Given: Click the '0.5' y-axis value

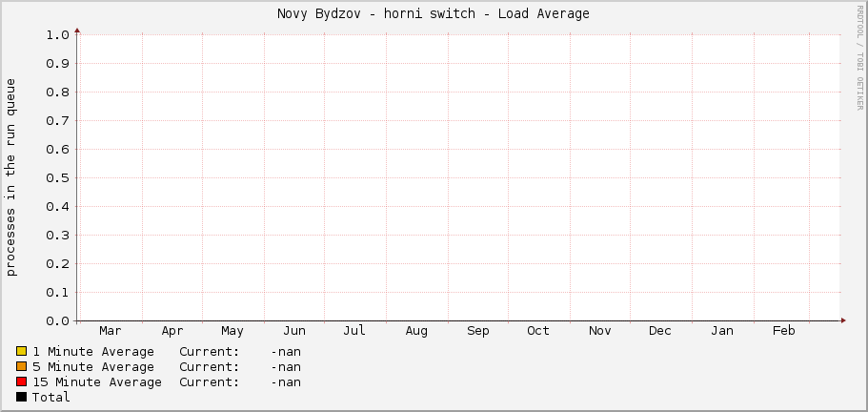Looking at the screenshot, I should click(x=57, y=177).
